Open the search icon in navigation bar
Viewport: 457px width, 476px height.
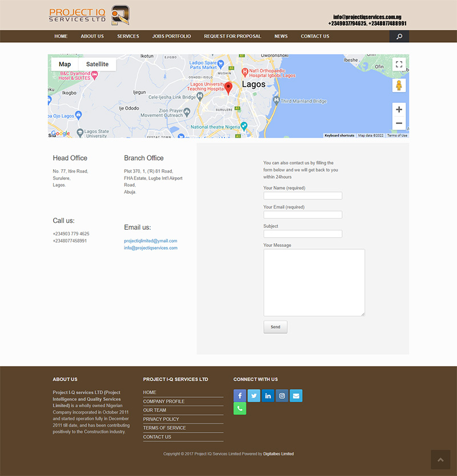click(399, 37)
